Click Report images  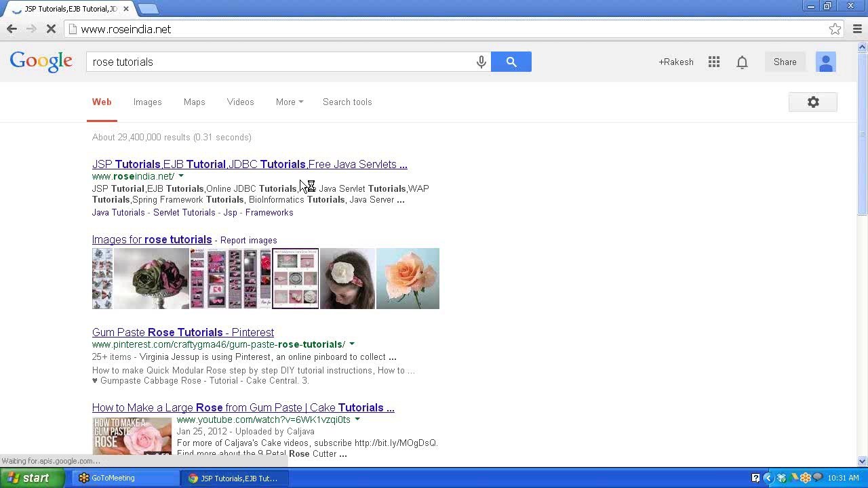pos(248,240)
